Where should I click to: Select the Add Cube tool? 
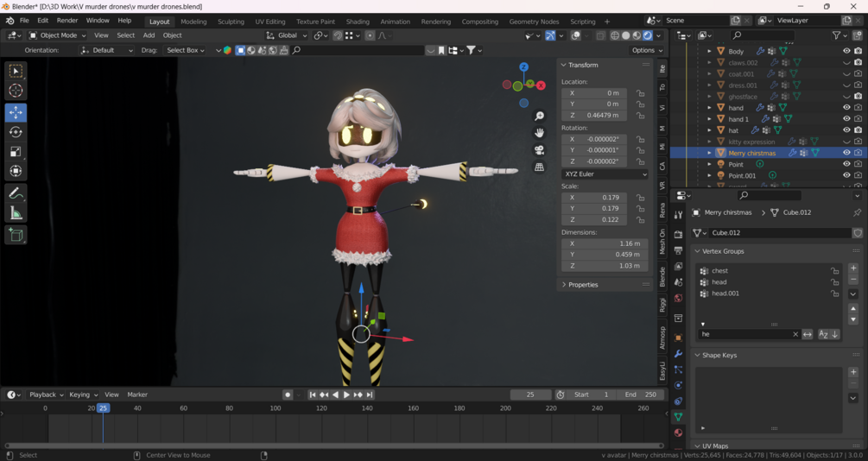tap(16, 235)
